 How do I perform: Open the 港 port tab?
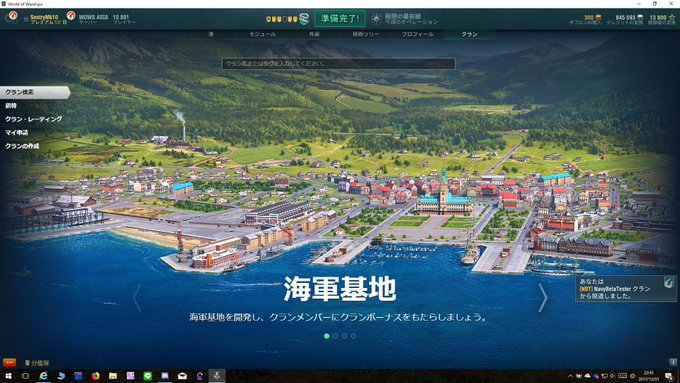coord(211,34)
